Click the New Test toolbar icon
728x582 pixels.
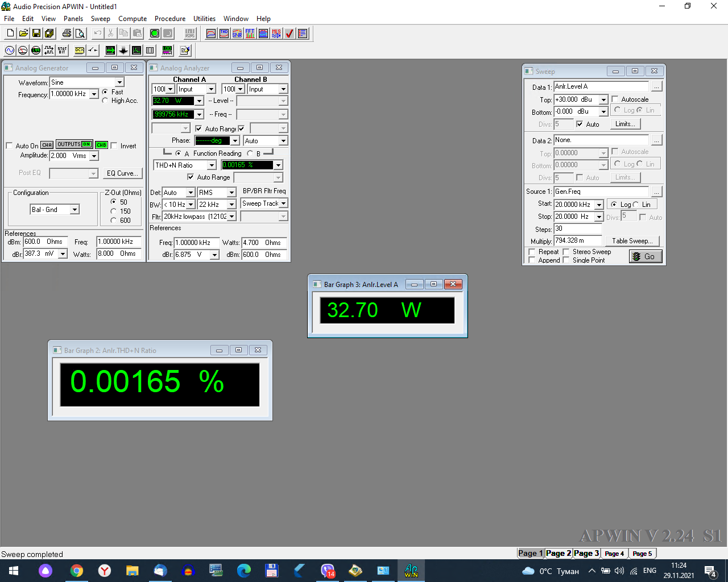coord(10,34)
